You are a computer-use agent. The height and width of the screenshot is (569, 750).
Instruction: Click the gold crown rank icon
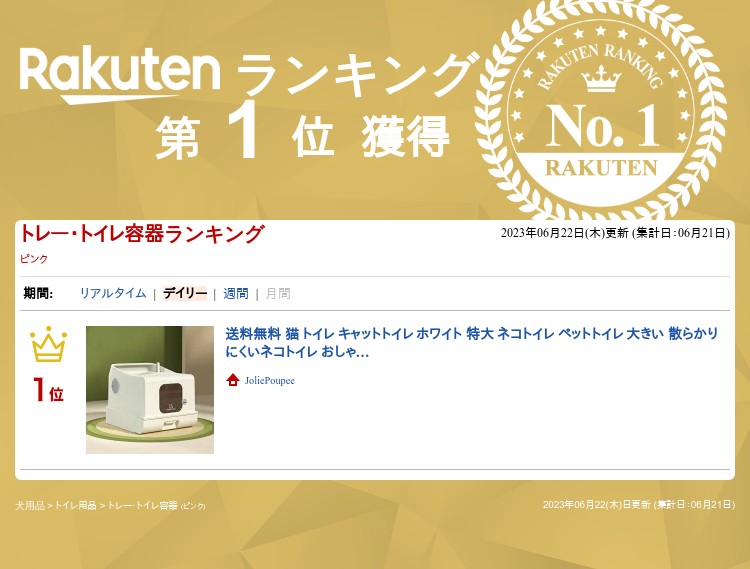click(48, 344)
